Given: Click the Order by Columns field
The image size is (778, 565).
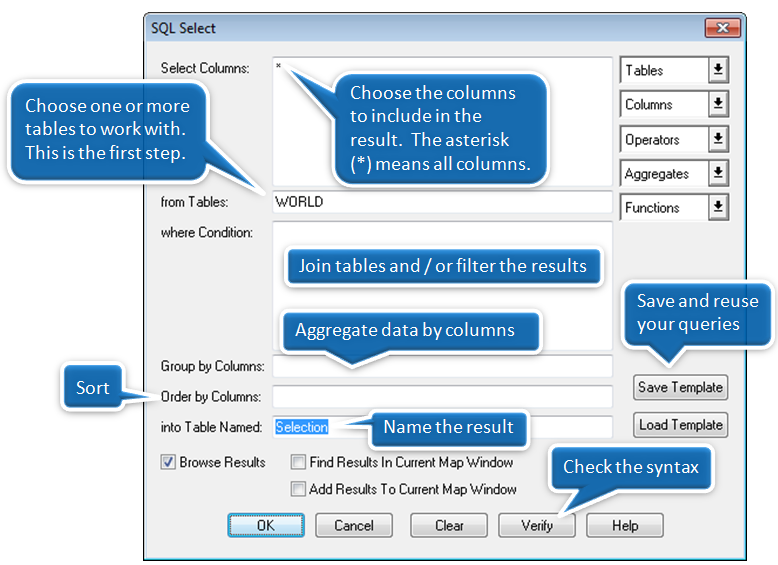Looking at the screenshot, I should coord(440,396).
